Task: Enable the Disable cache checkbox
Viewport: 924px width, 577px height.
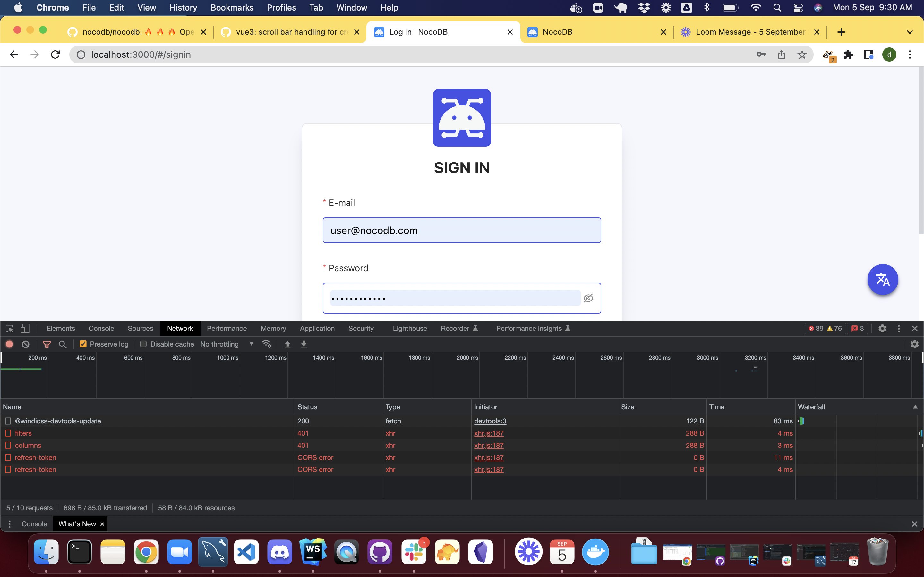Action: 143,344
